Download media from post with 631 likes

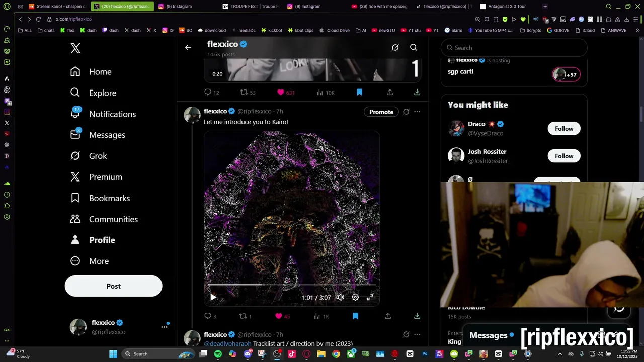tap(417, 93)
